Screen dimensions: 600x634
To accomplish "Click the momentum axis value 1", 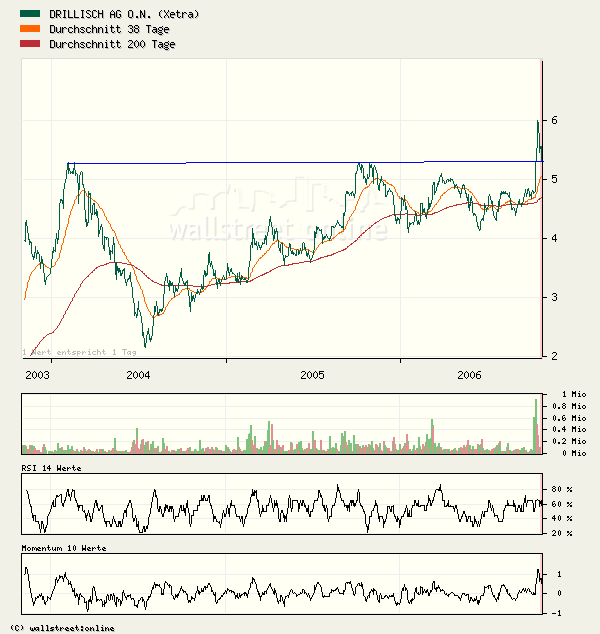I will pos(559,574).
